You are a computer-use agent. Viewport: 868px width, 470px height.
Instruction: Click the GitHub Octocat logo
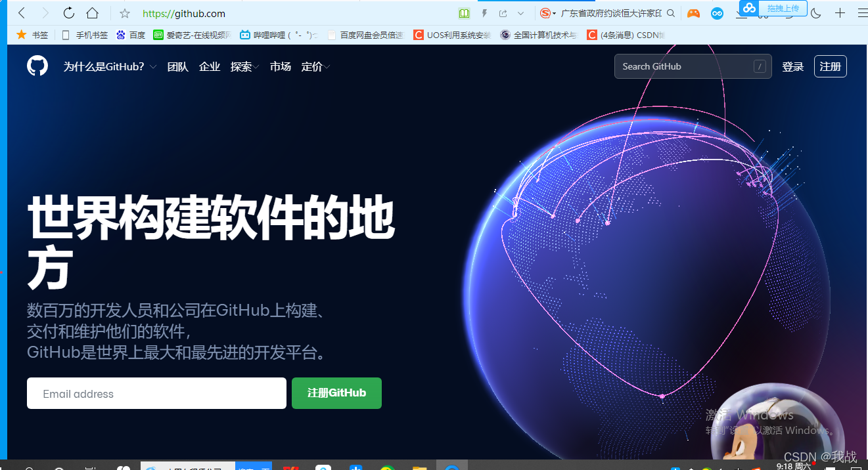[x=37, y=66]
